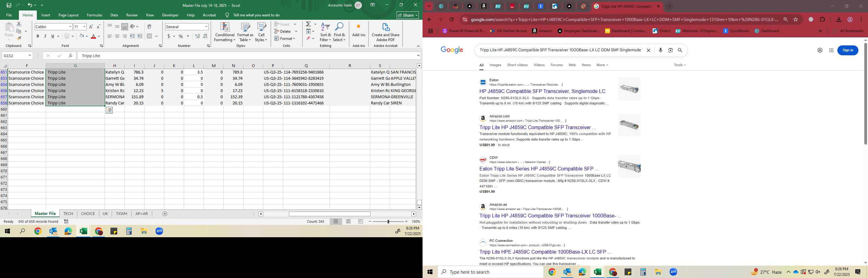Toggle Bold formatting in Excel
The height and width of the screenshot is (278, 868).
(x=38, y=36)
